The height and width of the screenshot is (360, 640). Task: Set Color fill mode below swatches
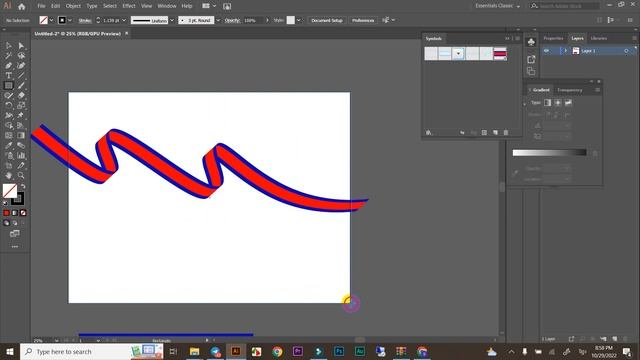coord(6,213)
